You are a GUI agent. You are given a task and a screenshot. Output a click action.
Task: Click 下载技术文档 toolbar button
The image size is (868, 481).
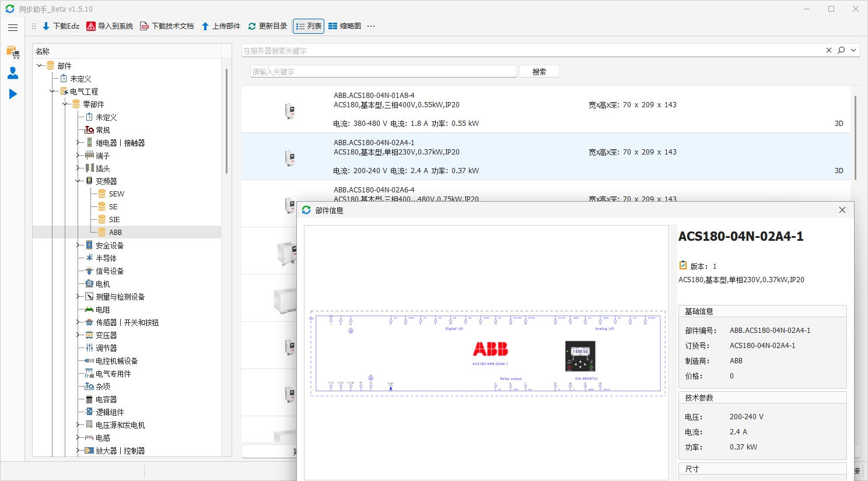tap(167, 26)
